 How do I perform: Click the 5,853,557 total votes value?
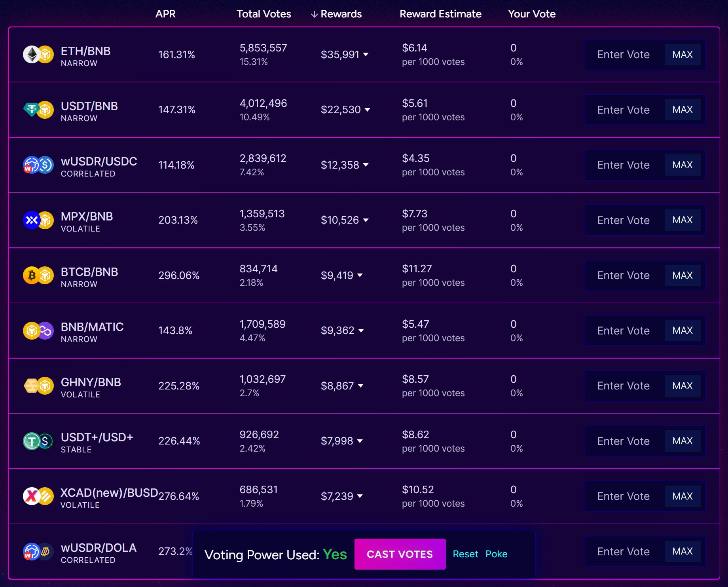click(x=263, y=48)
